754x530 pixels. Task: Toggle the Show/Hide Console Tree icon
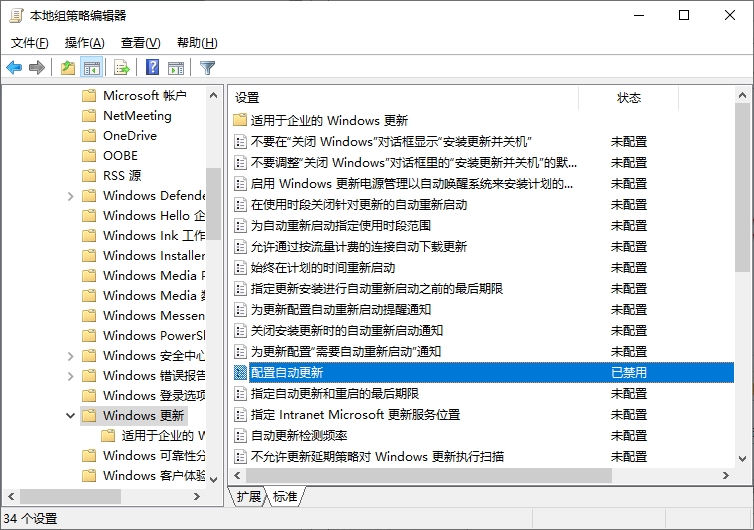tap(91, 68)
